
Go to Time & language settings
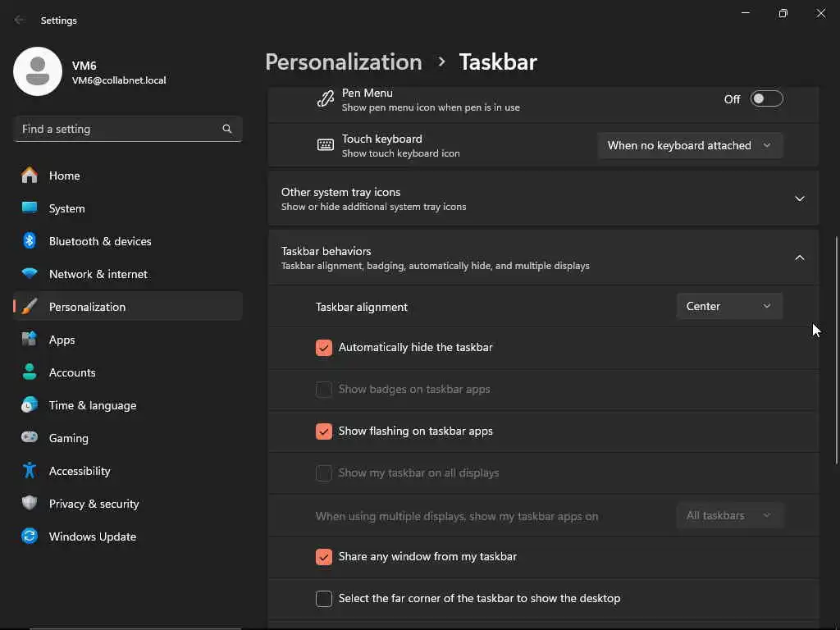(x=93, y=405)
